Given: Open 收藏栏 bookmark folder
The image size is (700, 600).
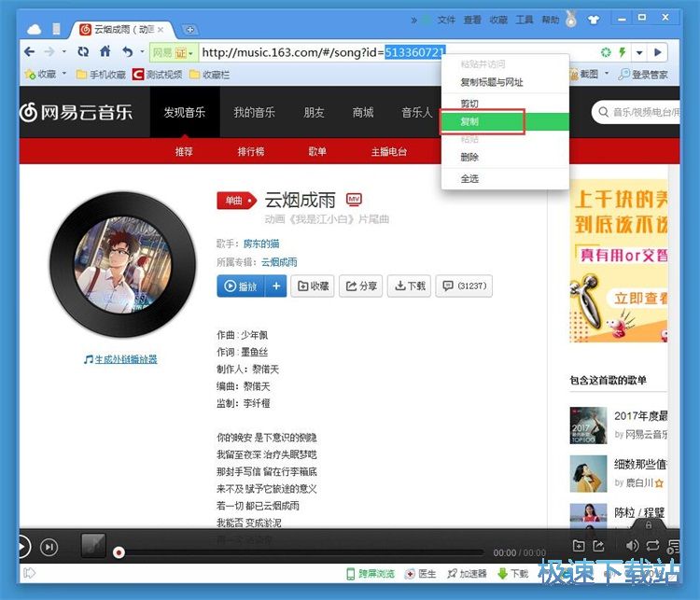Looking at the screenshot, I should tap(209, 74).
